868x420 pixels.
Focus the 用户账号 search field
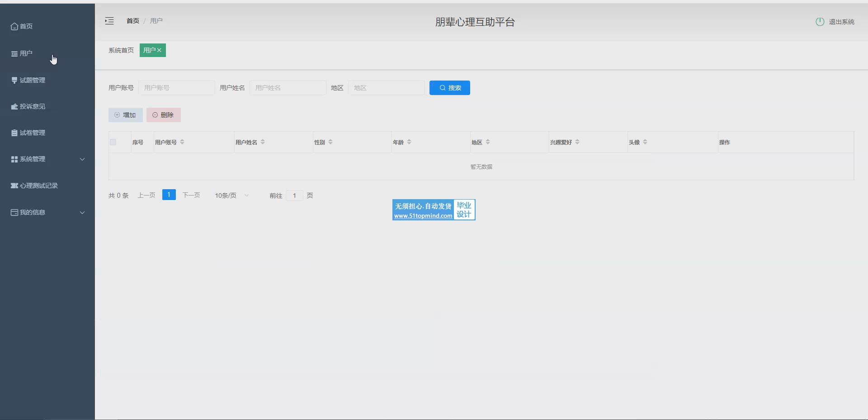pos(177,88)
